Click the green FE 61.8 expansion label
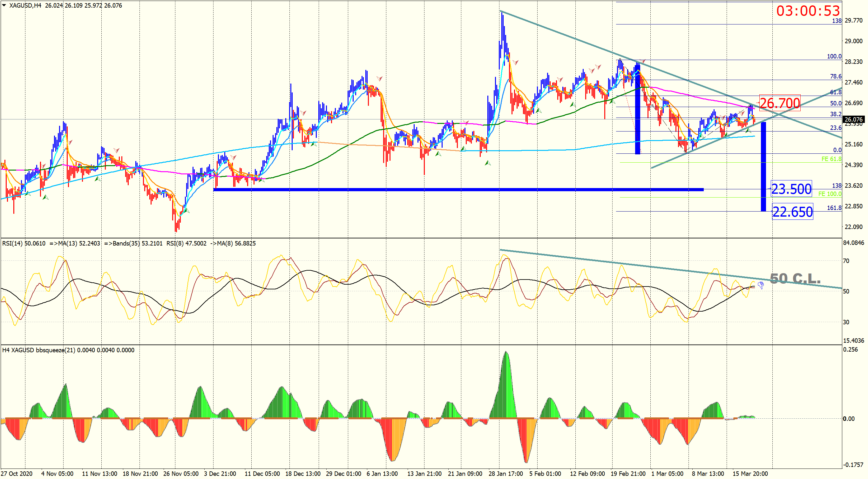The image size is (868, 479). point(831,159)
